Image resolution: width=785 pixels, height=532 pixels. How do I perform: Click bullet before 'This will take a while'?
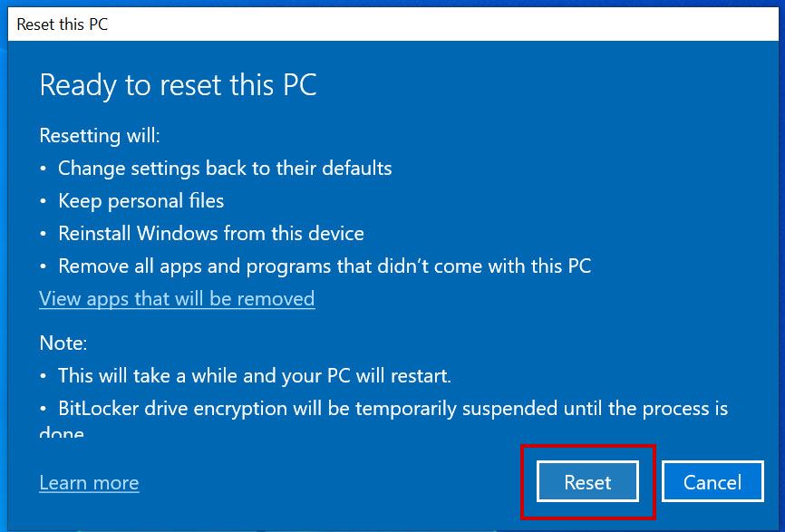pos(44,376)
